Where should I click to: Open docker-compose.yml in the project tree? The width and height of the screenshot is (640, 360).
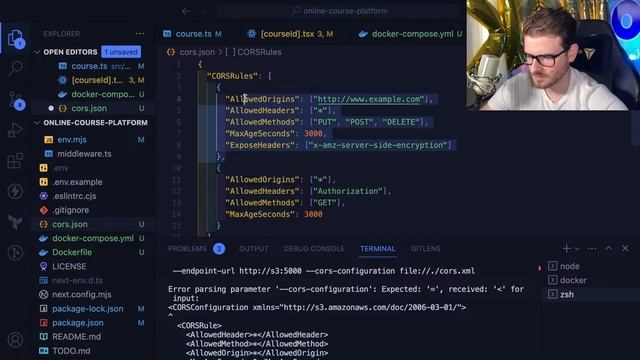(93, 238)
